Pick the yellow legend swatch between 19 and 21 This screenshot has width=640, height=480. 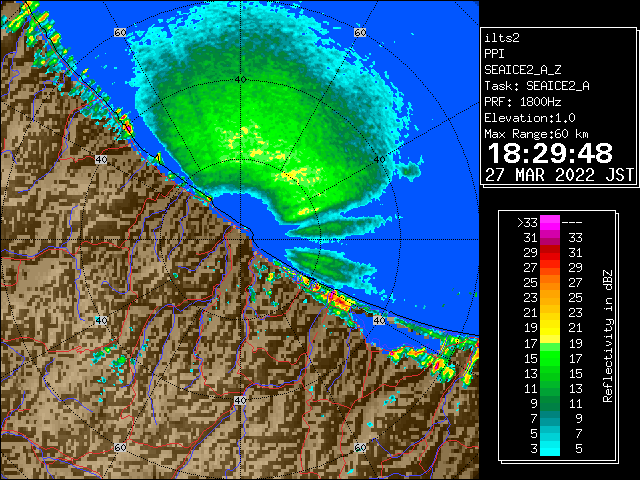pyautogui.click(x=550, y=328)
